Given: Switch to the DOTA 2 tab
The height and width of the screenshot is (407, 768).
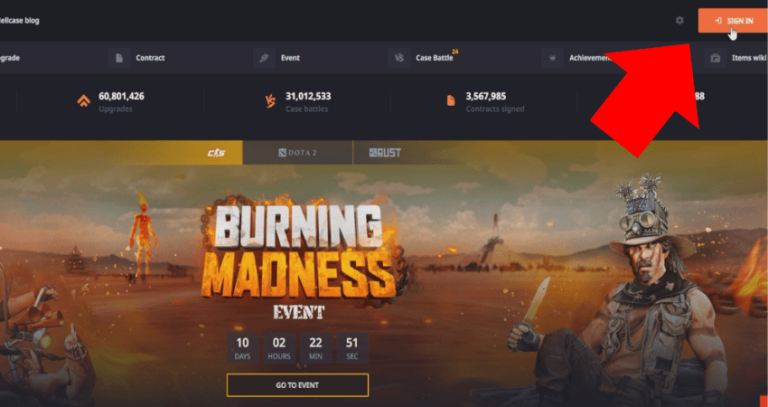Looking at the screenshot, I should click(x=297, y=153).
